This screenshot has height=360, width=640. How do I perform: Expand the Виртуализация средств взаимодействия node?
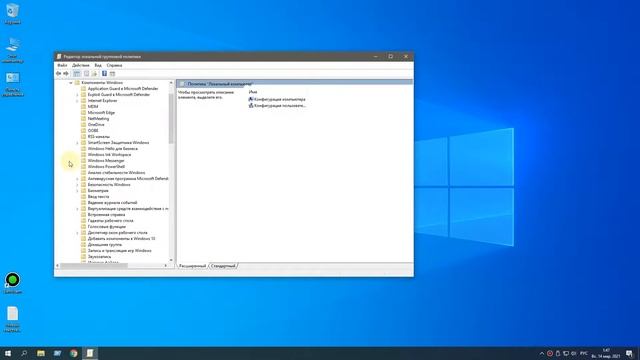click(78, 209)
